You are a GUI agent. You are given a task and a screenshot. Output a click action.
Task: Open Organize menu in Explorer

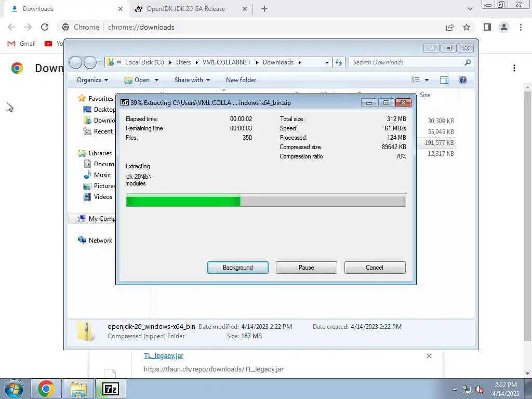coord(92,80)
